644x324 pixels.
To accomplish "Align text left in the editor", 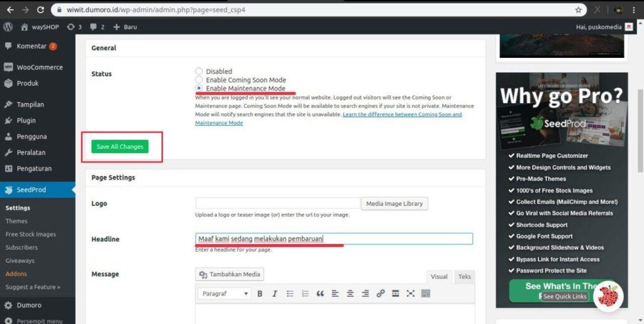I will 335,294.
